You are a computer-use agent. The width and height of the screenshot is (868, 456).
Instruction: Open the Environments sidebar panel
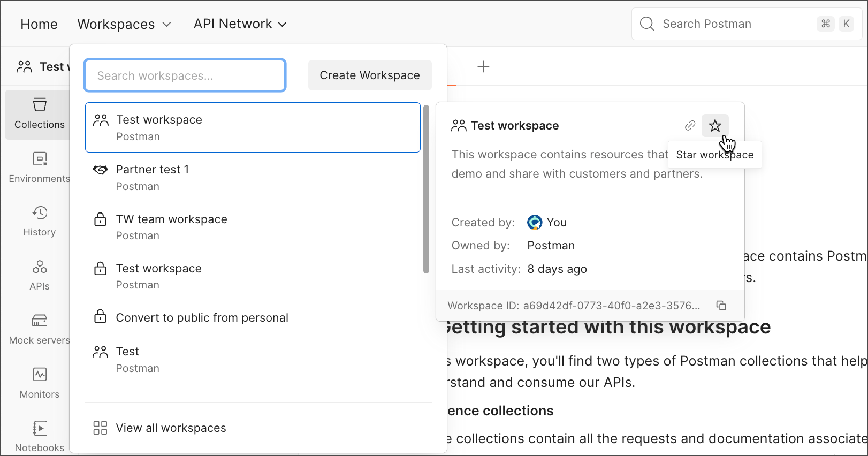coord(40,168)
